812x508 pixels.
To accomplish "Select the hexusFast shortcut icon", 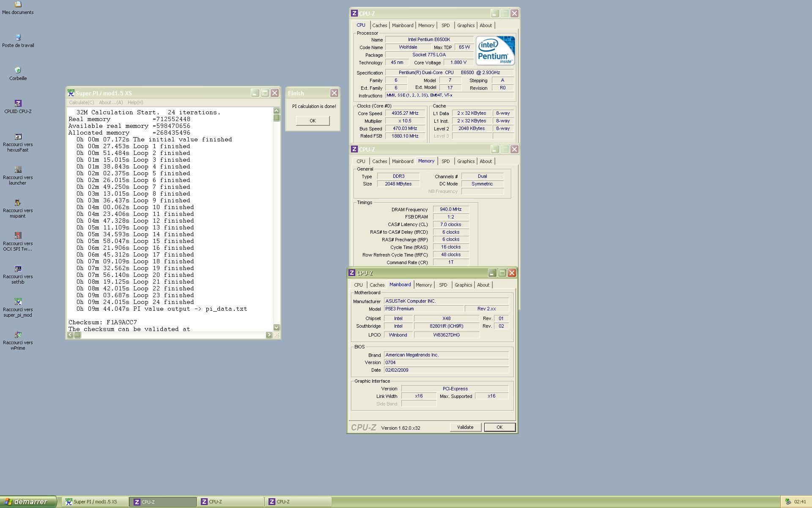I will (x=18, y=136).
